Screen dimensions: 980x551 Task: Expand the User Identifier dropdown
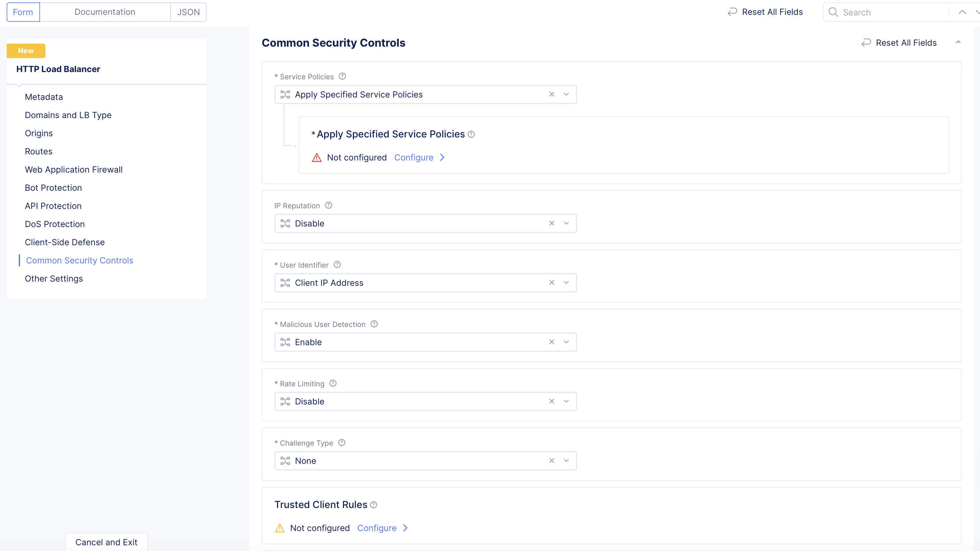pyautogui.click(x=566, y=282)
